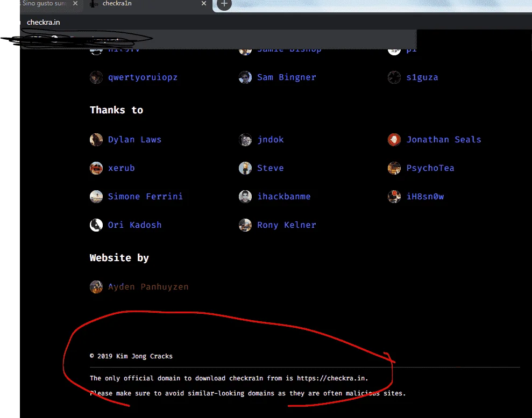Image resolution: width=532 pixels, height=418 pixels.
Task: Open Ori Kadosh link
Action: pyautogui.click(x=134, y=225)
